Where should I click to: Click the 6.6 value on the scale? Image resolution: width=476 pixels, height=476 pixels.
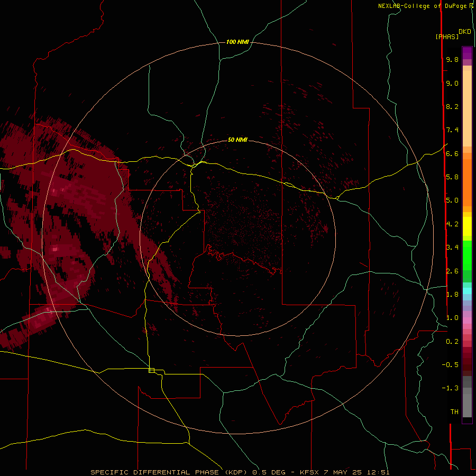coord(452,153)
